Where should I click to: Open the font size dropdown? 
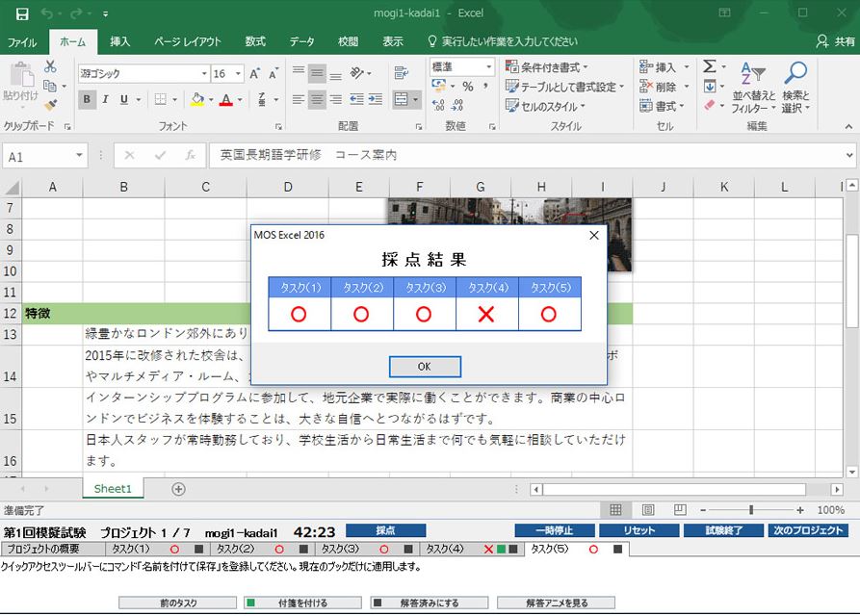pyautogui.click(x=238, y=73)
